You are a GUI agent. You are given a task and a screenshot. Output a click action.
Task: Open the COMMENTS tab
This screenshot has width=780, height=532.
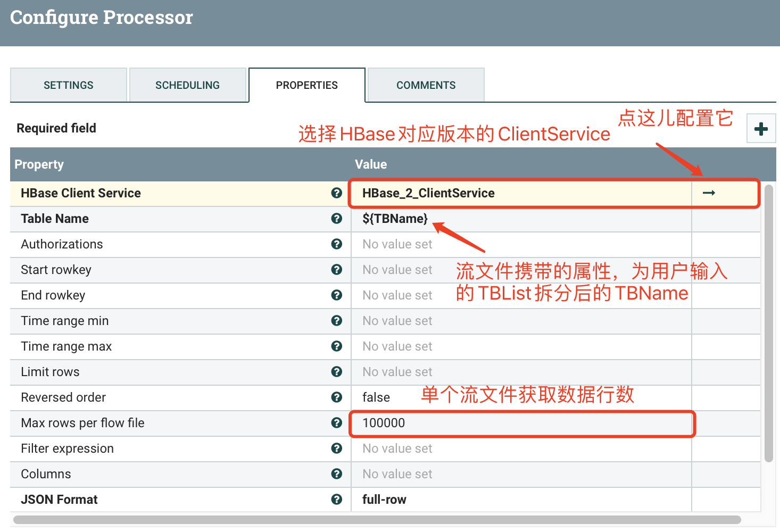click(426, 85)
